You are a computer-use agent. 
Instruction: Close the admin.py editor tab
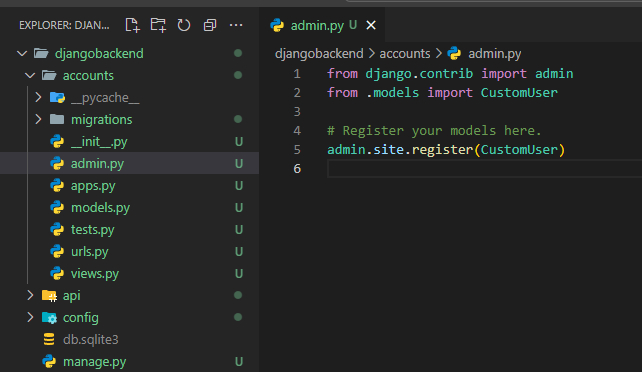pyautogui.click(x=371, y=25)
